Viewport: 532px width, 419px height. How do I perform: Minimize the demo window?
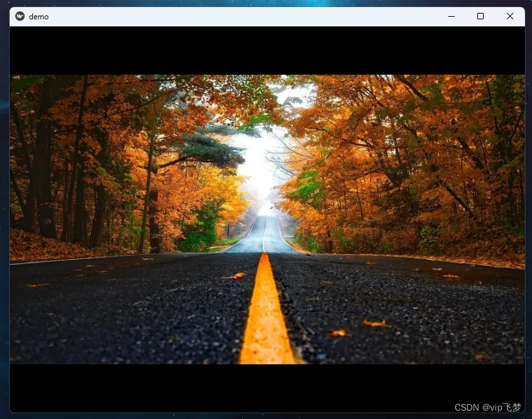[451, 16]
